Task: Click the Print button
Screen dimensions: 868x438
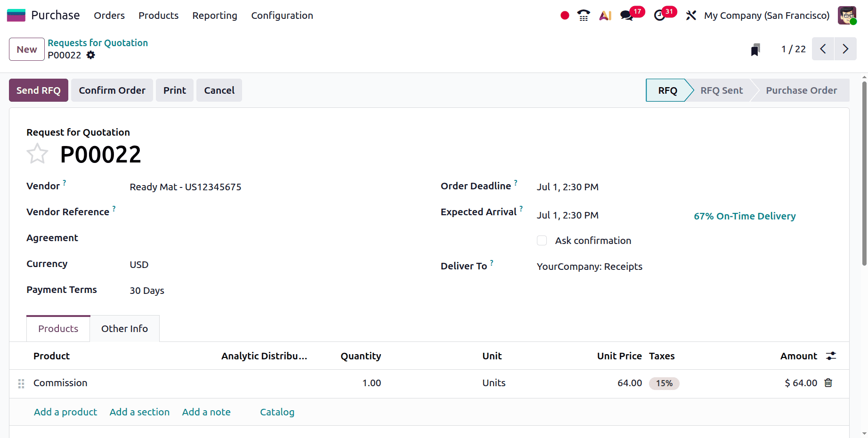Action: pyautogui.click(x=175, y=90)
